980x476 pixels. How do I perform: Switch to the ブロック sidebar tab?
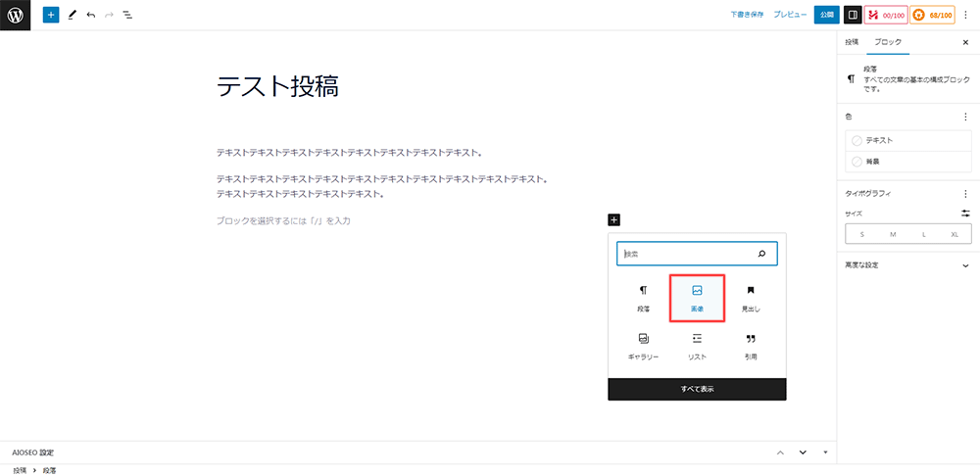click(888, 42)
